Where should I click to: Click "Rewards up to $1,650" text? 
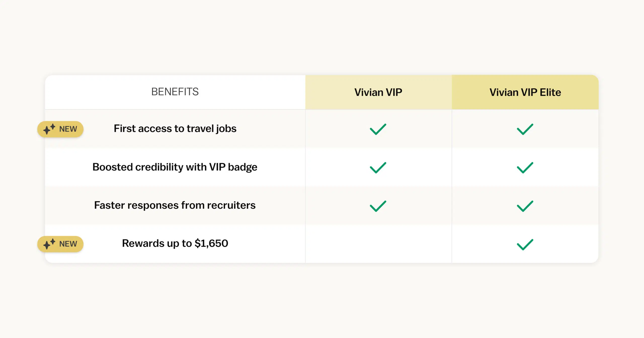point(175,243)
